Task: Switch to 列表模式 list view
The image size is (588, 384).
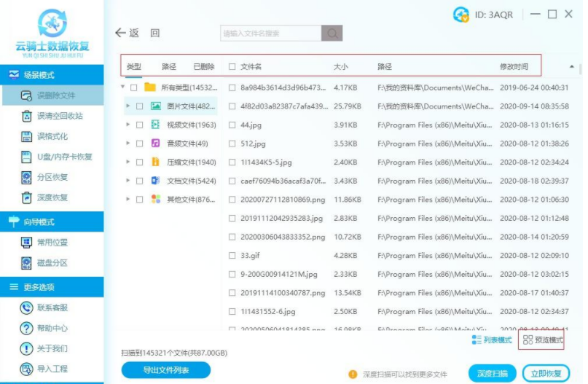Action: tap(492, 340)
